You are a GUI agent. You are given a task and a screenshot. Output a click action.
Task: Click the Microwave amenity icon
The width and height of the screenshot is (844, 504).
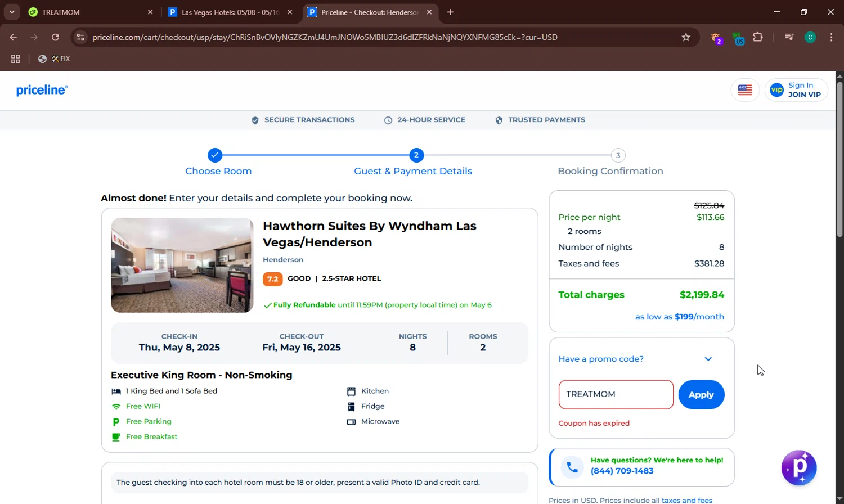click(351, 422)
